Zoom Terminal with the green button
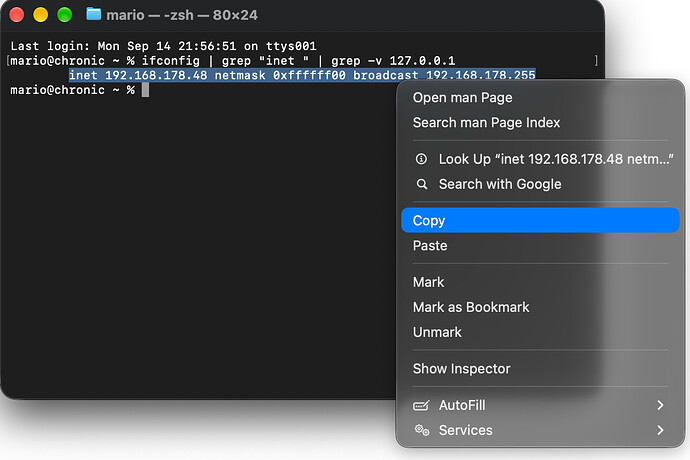The width and height of the screenshot is (690, 460). tap(65, 15)
